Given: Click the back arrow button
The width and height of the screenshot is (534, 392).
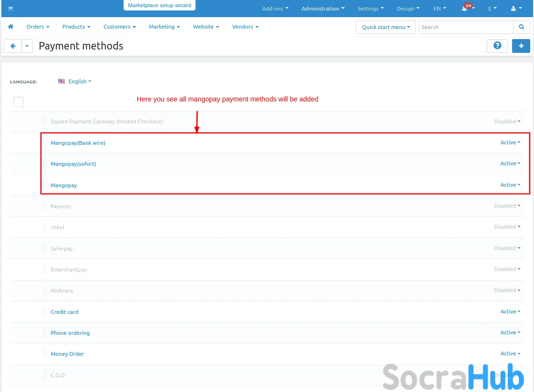Looking at the screenshot, I should click(x=13, y=46).
